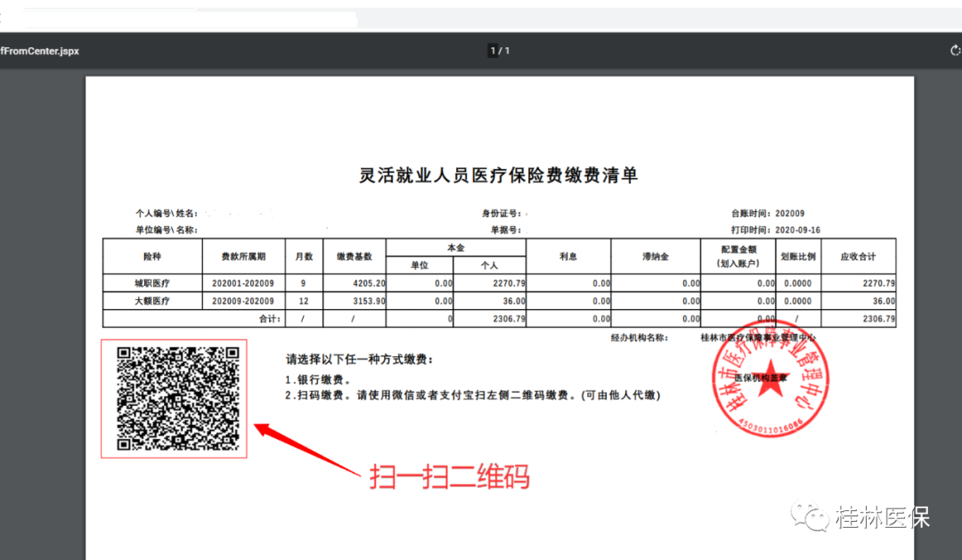This screenshot has width=962, height=560.
Task: Click the line 2.扫码缴费 instructions
Action: click(473, 395)
